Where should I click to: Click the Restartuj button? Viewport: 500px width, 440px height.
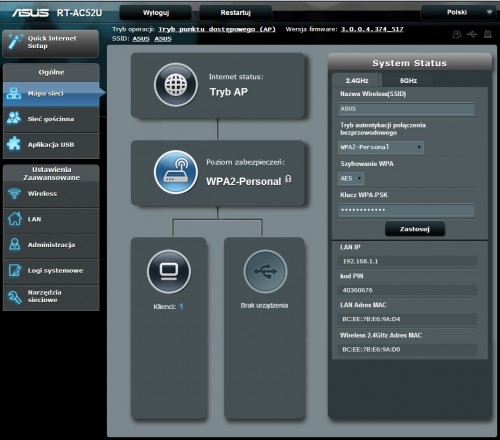pos(235,13)
